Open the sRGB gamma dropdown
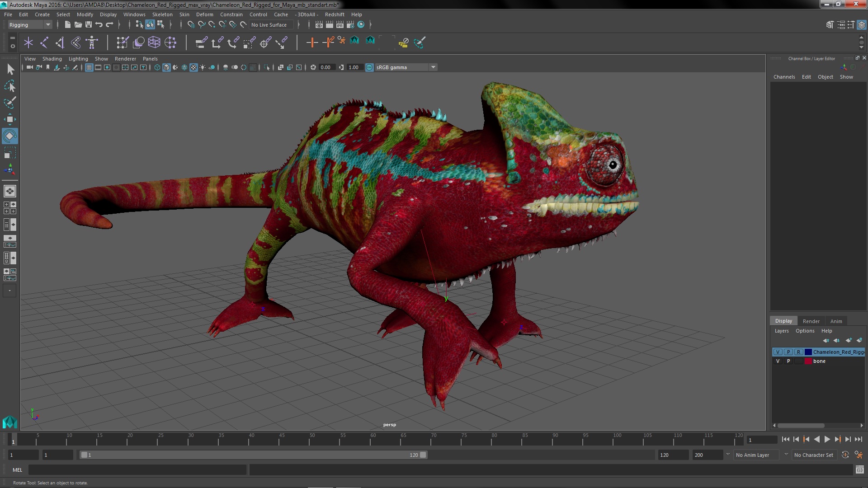Screen dimensions: 868x488 [x=406, y=67]
